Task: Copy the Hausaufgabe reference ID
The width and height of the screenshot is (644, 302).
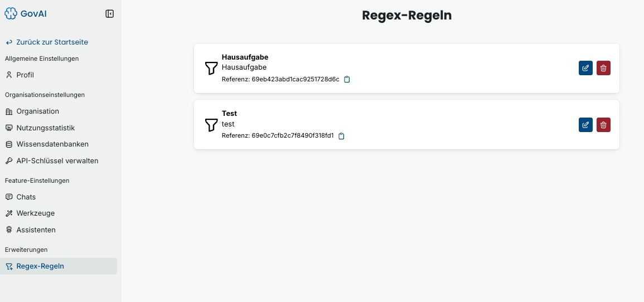Action: [x=347, y=79]
